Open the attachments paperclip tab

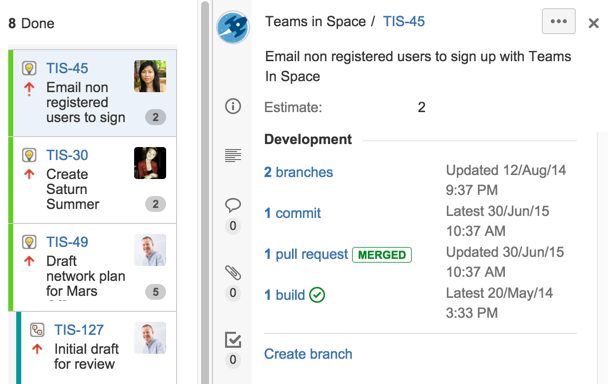[x=233, y=272]
